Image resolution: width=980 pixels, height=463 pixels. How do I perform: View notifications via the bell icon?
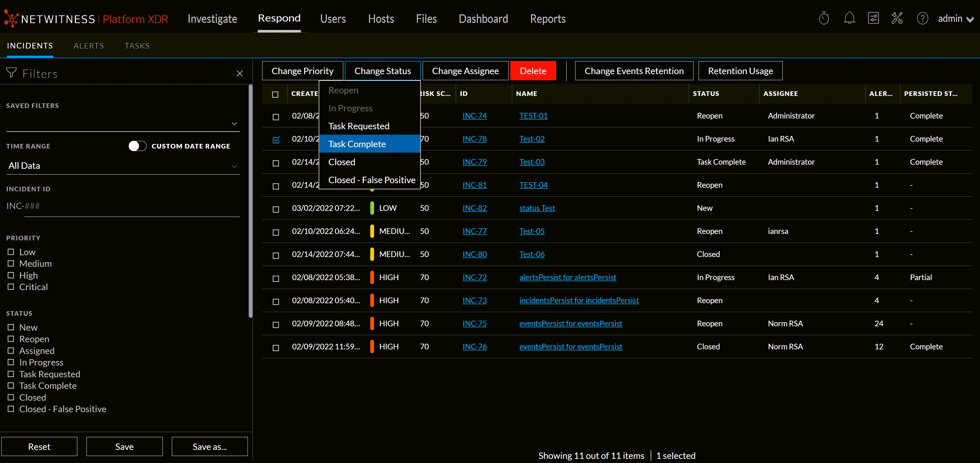point(849,18)
